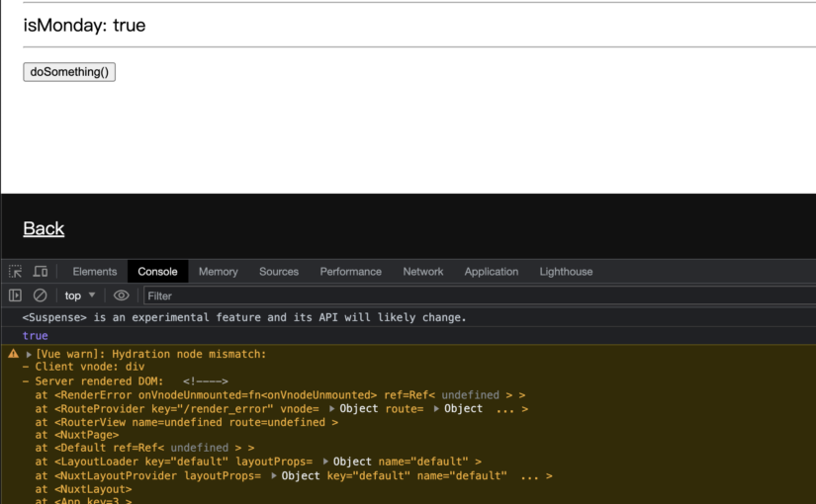Click the yellow warning triangle icon
816x504 pixels.
(13, 354)
